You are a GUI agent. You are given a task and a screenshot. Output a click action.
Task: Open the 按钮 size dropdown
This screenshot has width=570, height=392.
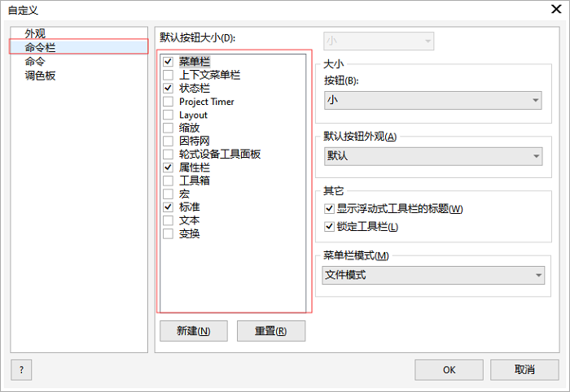pos(432,100)
